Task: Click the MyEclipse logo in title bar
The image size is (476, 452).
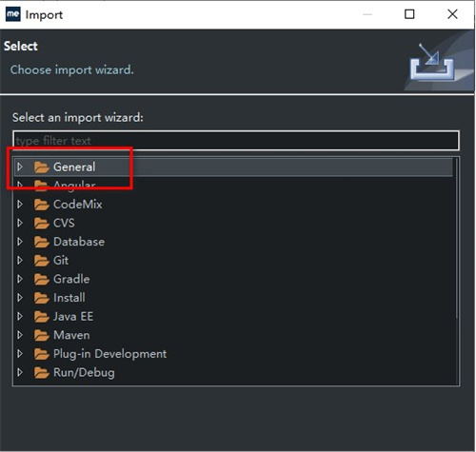Action: pyautogui.click(x=13, y=14)
